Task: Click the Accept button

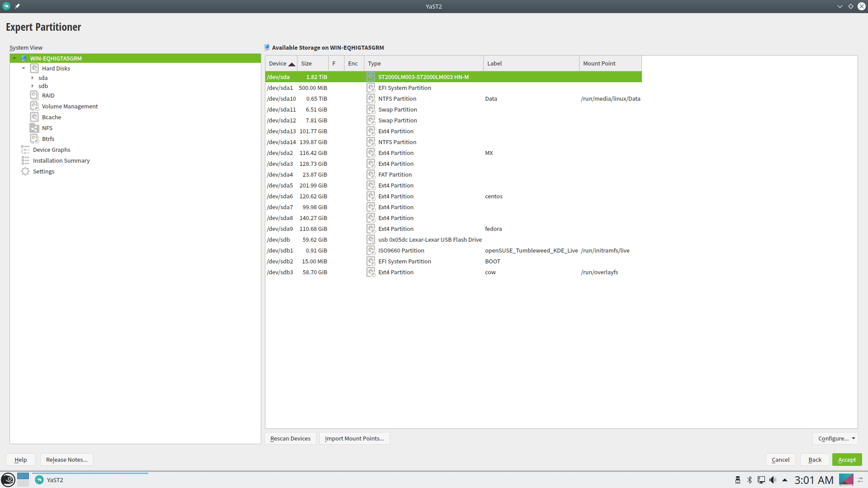Action: 847,460
